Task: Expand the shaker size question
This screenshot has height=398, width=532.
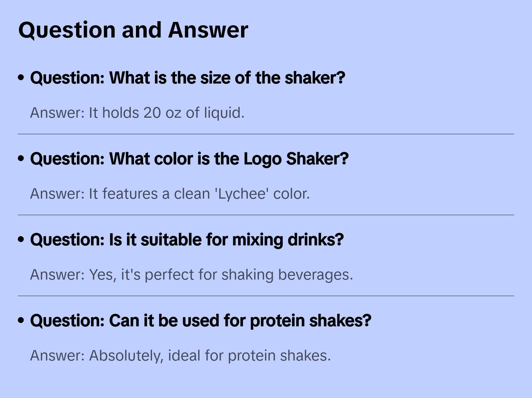Action: 188,78
